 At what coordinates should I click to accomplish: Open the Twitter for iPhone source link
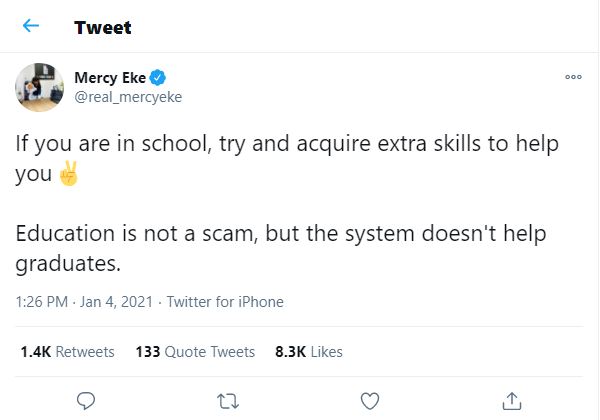(x=225, y=302)
